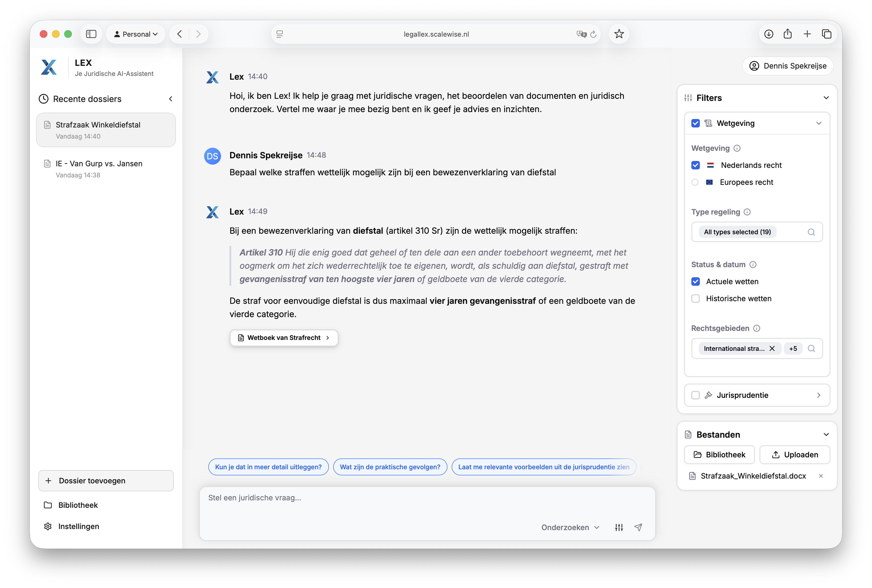The height and width of the screenshot is (588, 872).
Task: Collapse the Bestanden panel chevron
Action: point(826,434)
